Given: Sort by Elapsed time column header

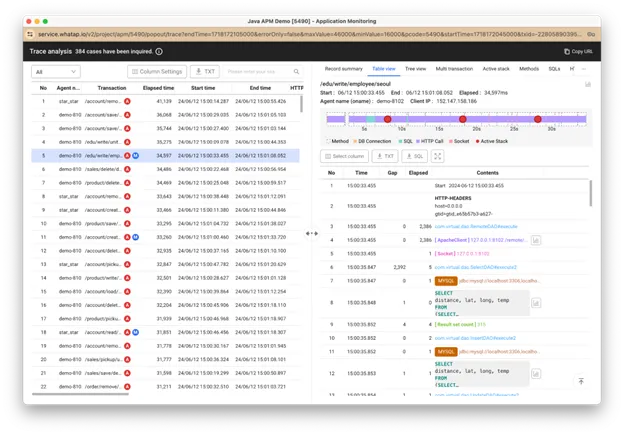Looking at the screenshot, I should [x=158, y=88].
